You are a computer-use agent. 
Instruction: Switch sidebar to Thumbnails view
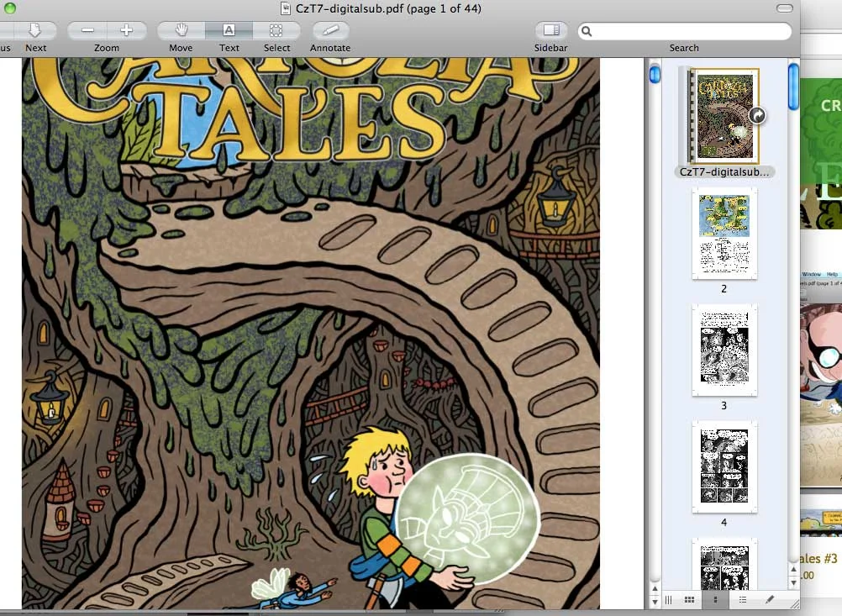716,600
